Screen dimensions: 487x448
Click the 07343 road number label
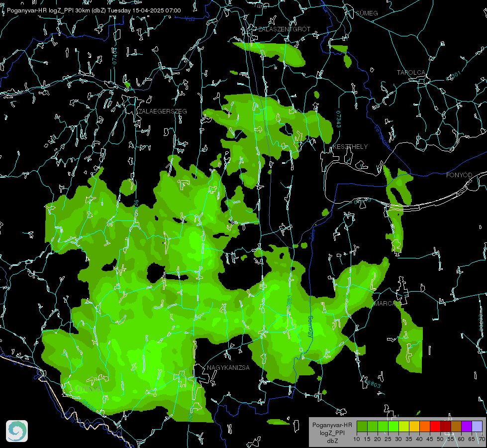pyautogui.click(x=338, y=119)
